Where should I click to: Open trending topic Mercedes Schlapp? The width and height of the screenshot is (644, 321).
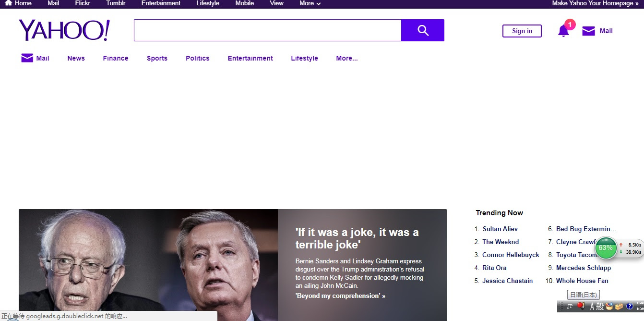coord(584,268)
